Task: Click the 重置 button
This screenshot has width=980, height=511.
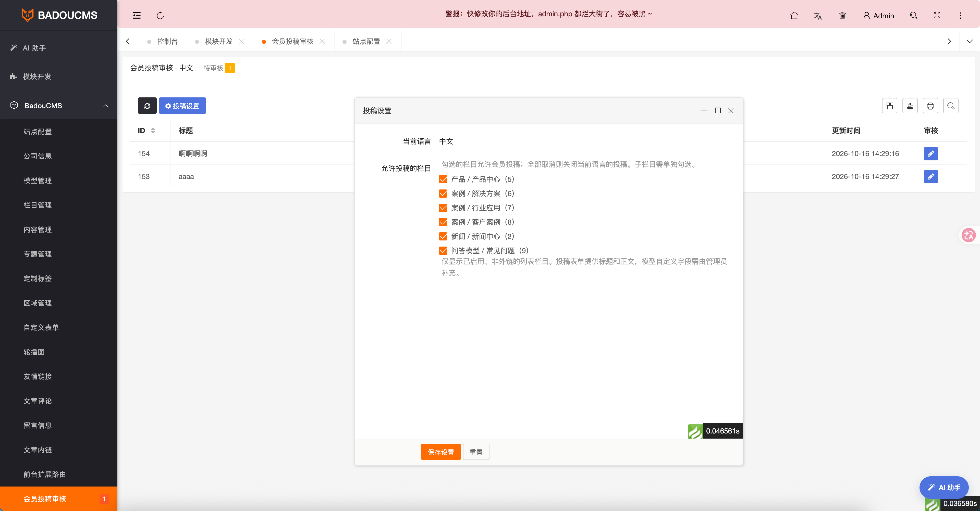Action: 476,452
